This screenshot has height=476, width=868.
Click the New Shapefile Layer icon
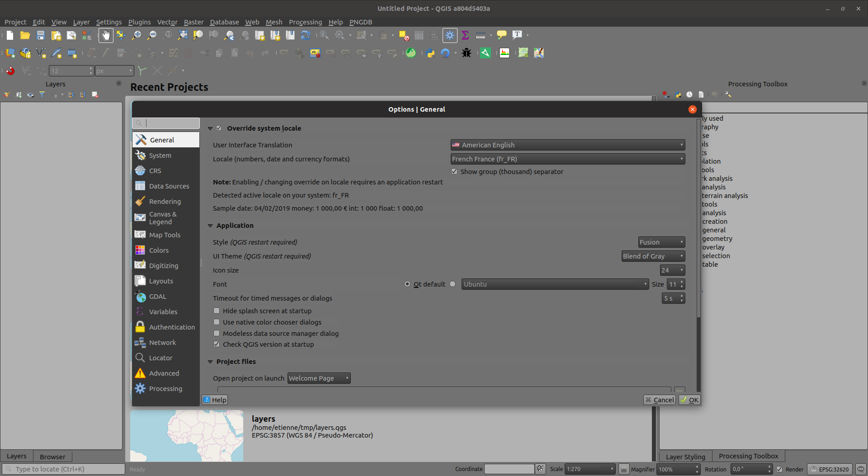tap(41, 53)
